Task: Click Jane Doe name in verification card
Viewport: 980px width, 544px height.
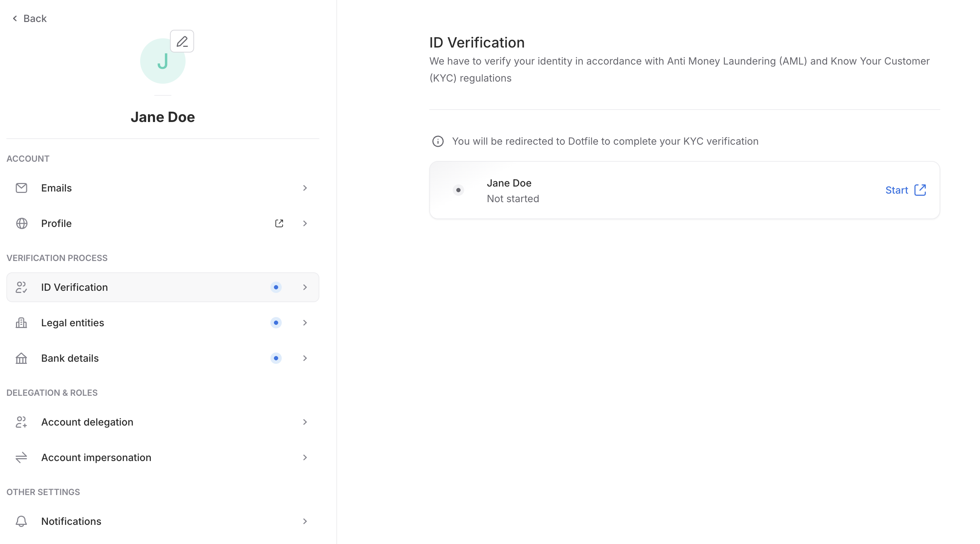Action: tap(509, 183)
